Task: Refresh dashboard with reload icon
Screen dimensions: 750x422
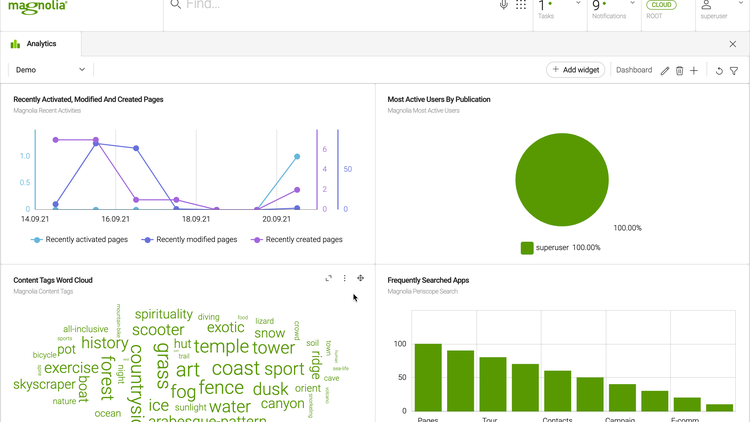Action: 719,71
